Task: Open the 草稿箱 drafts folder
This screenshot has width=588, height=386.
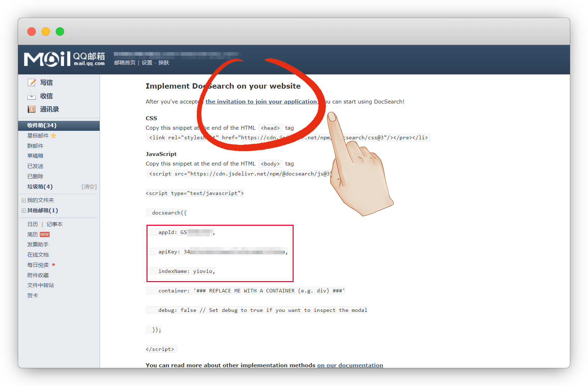Action: tap(35, 156)
